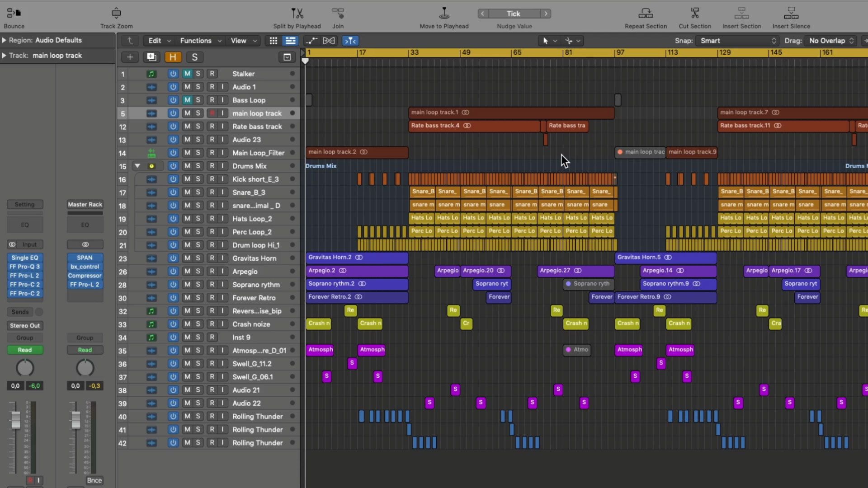Click the Stereo Out output button
Viewport: 868px width, 488px height.
pos(25,325)
